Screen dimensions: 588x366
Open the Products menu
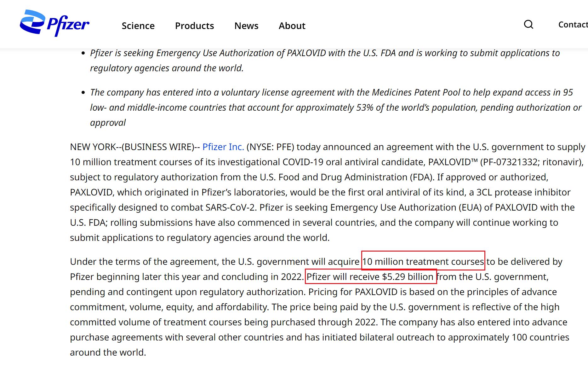point(194,26)
